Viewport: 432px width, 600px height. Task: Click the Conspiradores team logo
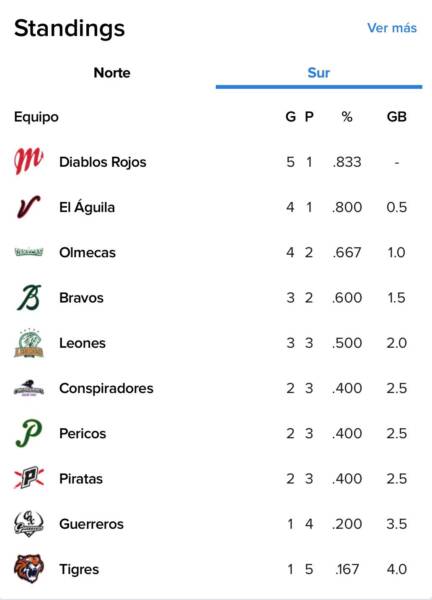(29, 388)
